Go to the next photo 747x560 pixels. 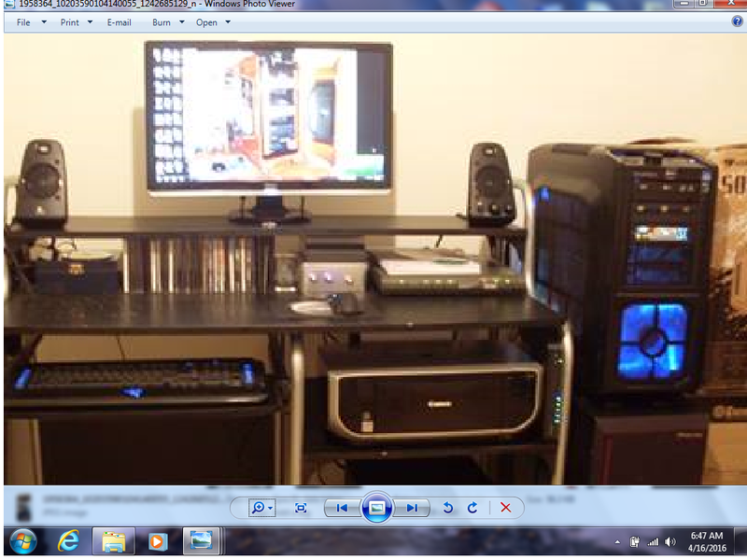(412, 508)
